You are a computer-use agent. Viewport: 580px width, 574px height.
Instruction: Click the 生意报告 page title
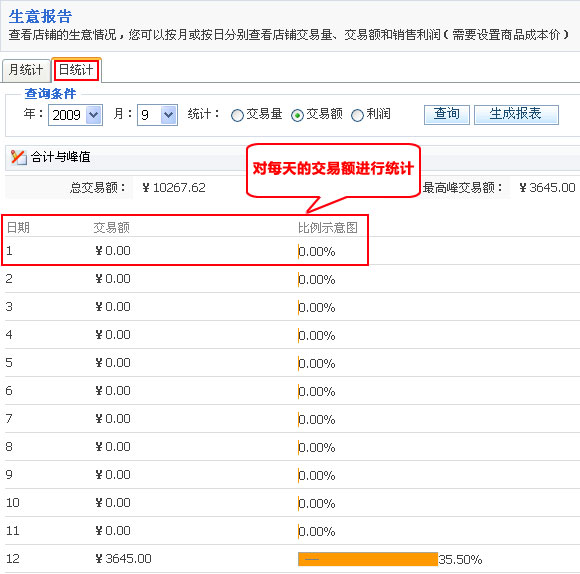pyautogui.click(x=40, y=17)
